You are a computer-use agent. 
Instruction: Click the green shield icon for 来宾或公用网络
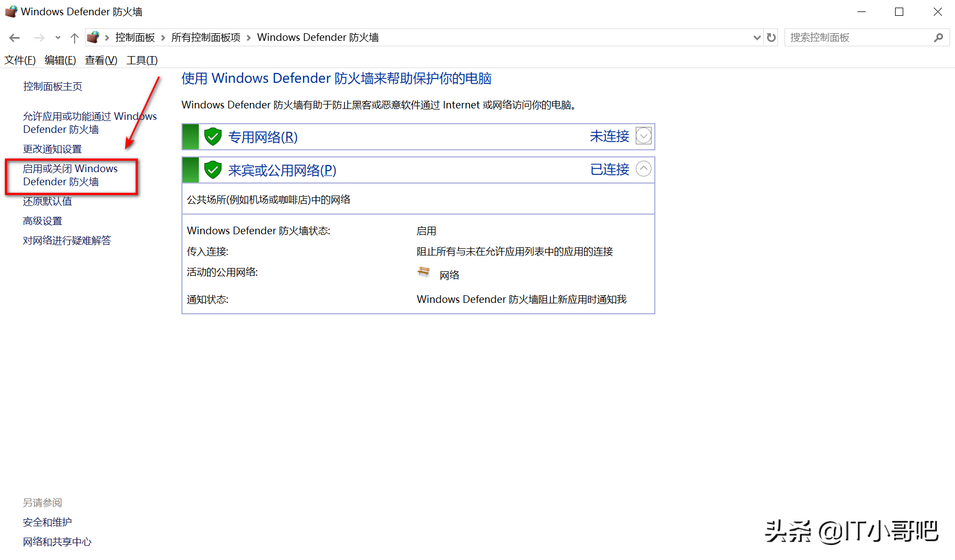pos(212,169)
